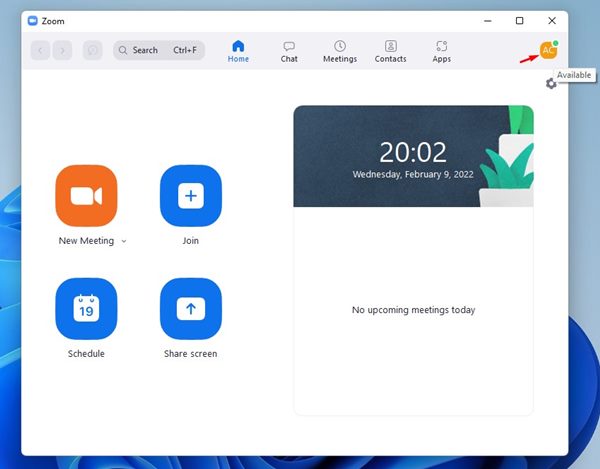Click the forward navigation arrow
The image size is (600, 469).
[x=62, y=50]
